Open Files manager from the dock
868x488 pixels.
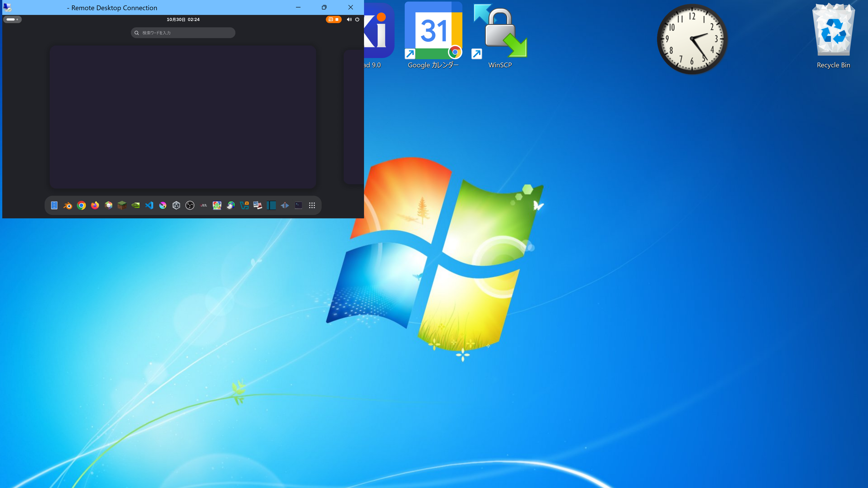click(54, 205)
